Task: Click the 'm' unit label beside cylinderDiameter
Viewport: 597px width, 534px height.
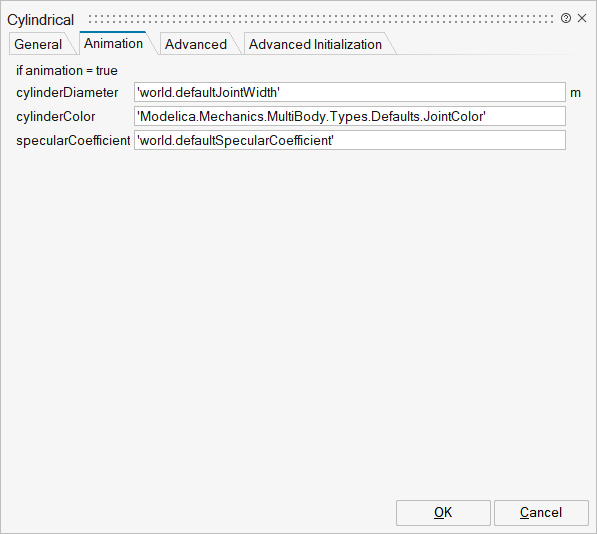Action: pos(575,93)
